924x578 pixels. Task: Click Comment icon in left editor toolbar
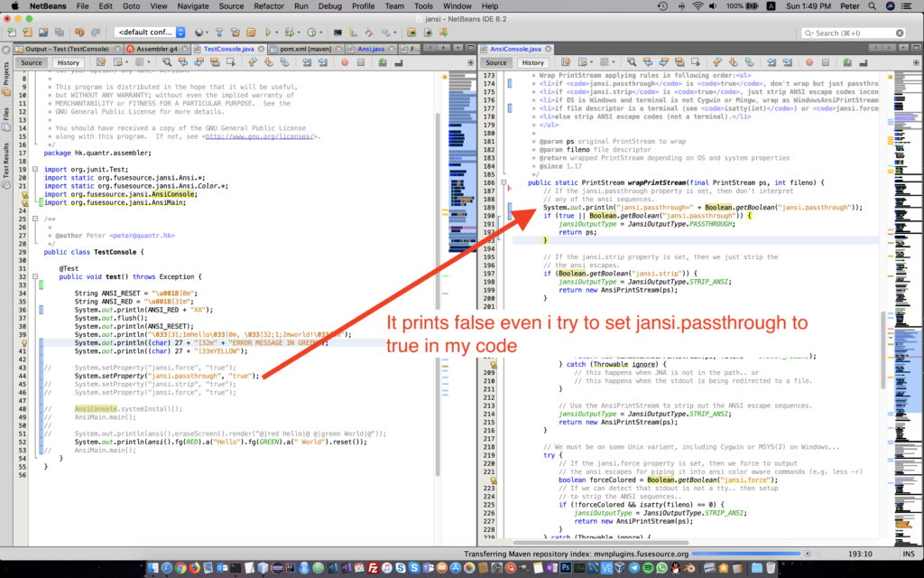(383, 62)
